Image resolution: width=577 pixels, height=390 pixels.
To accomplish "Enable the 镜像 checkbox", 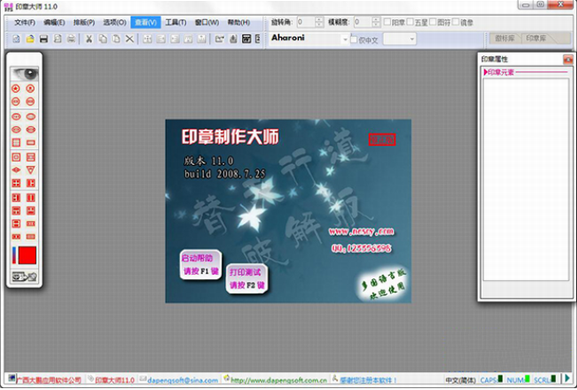I will 456,22.
